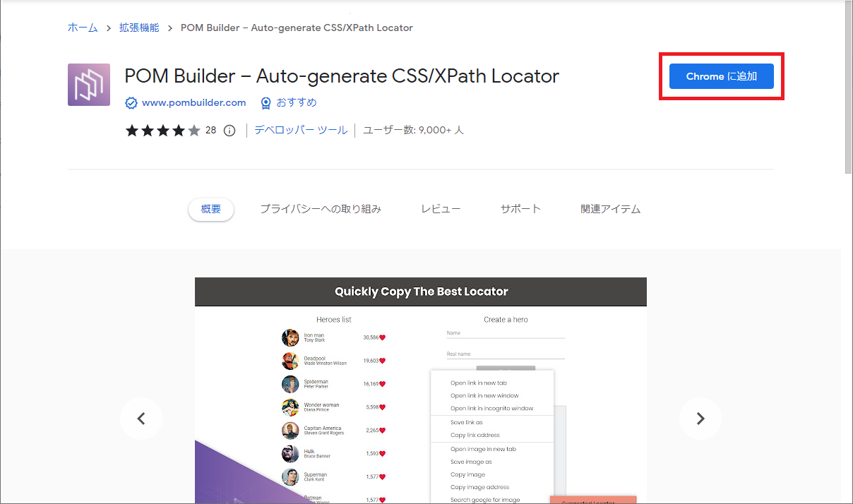Image resolution: width=853 pixels, height=504 pixels.
Task: Click the Chrome に追加 button
Action: [721, 76]
